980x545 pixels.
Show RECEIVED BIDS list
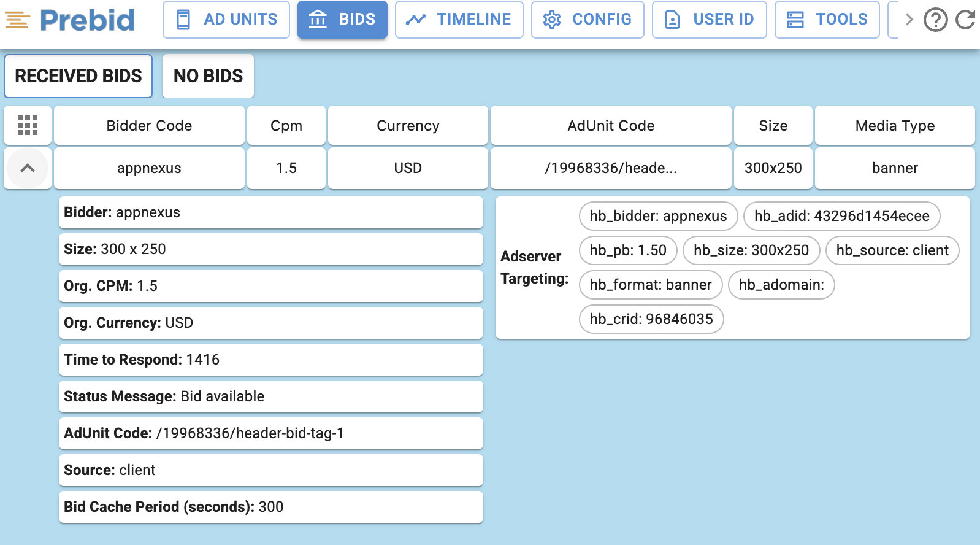(78, 76)
